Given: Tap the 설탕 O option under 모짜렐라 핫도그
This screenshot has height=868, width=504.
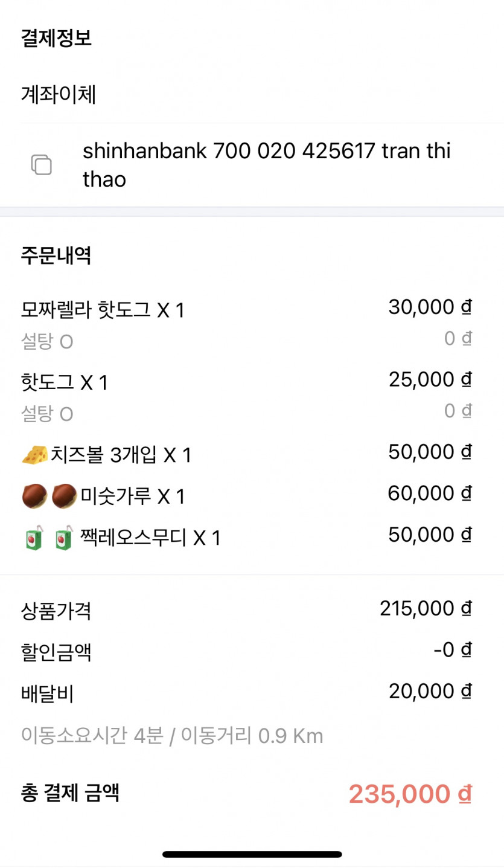Looking at the screenshot, I should [47, 342].
